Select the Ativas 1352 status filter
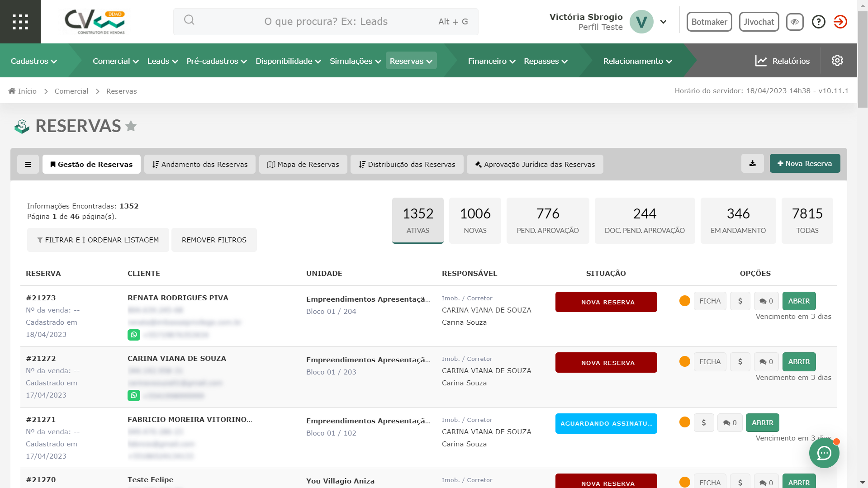This screenshot has height=488, width=868. pyautogui.click(x=417, y=221)
